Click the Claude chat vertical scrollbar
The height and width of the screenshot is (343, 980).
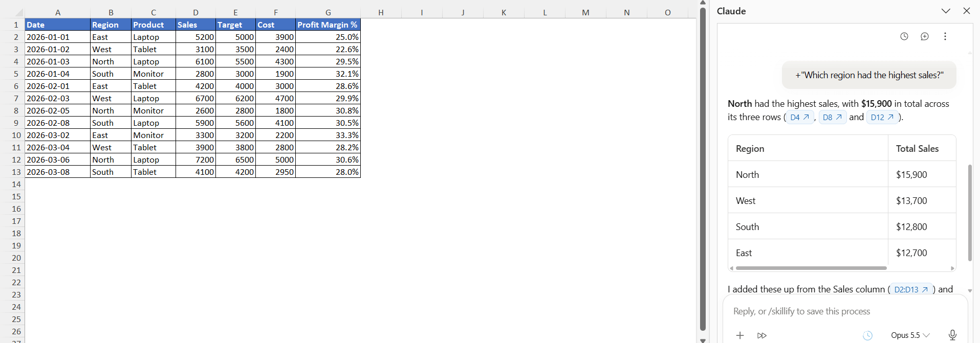(970, 213)
